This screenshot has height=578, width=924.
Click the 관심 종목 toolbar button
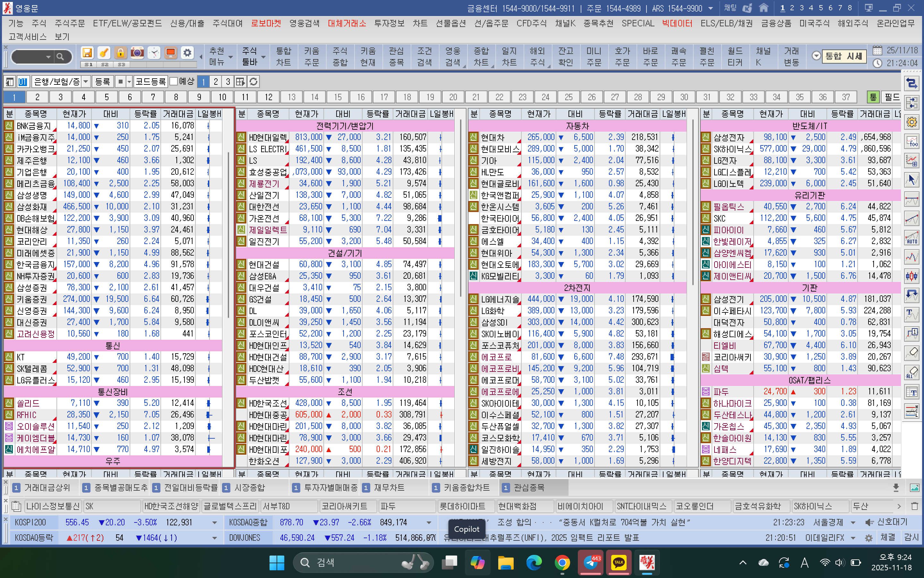tap(396, 56)
